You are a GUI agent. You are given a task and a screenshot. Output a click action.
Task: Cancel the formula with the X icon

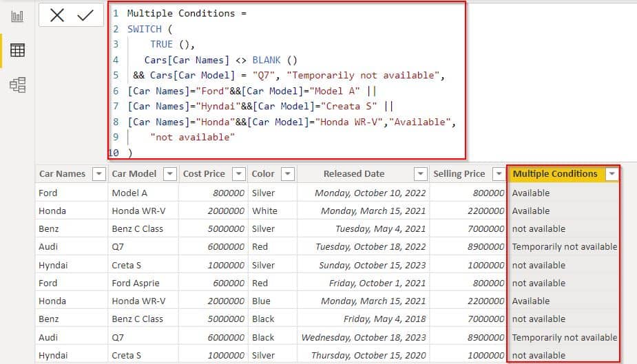[x=57, y=15]
